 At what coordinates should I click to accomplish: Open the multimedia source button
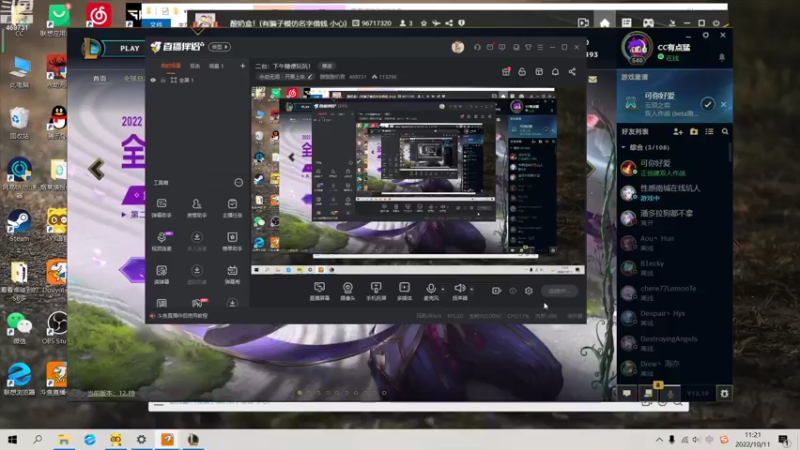click(x=405, y=291)
